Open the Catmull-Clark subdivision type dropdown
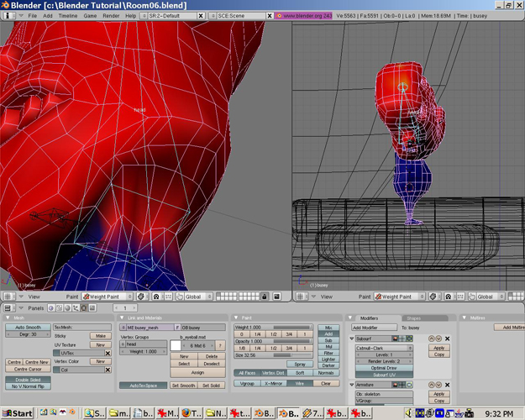Viewport: 525px width, 420px height. click(x=383, y=347)
